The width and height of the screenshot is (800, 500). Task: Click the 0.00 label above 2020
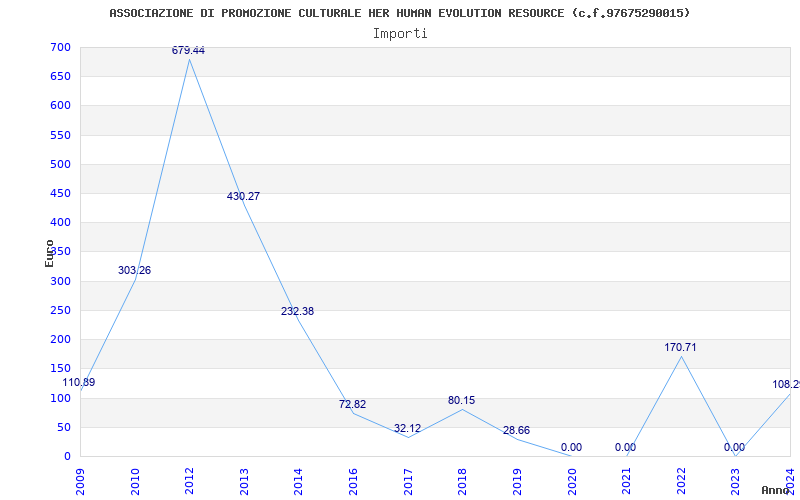click(571, 447)
